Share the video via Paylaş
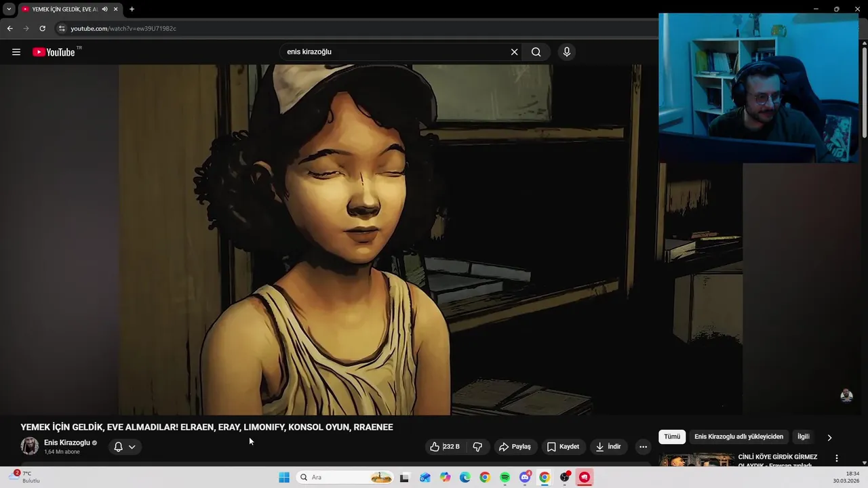 [x=515, y=447]
